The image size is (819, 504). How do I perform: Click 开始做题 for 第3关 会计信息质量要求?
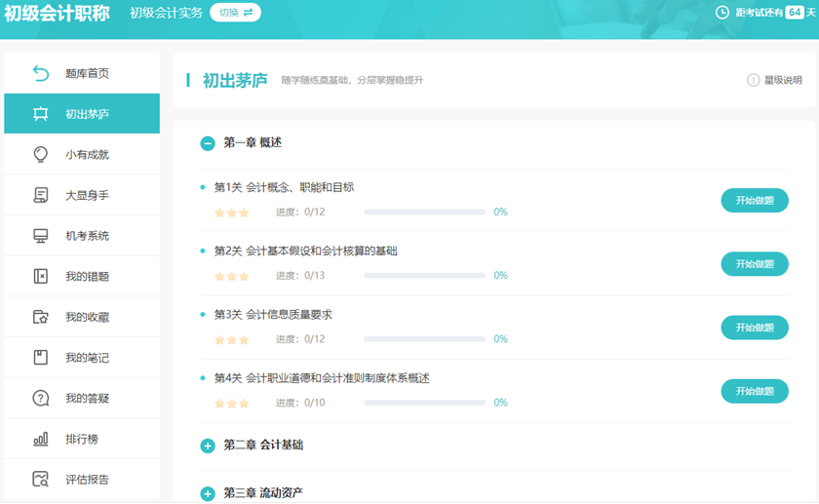[x=754, y=328]
